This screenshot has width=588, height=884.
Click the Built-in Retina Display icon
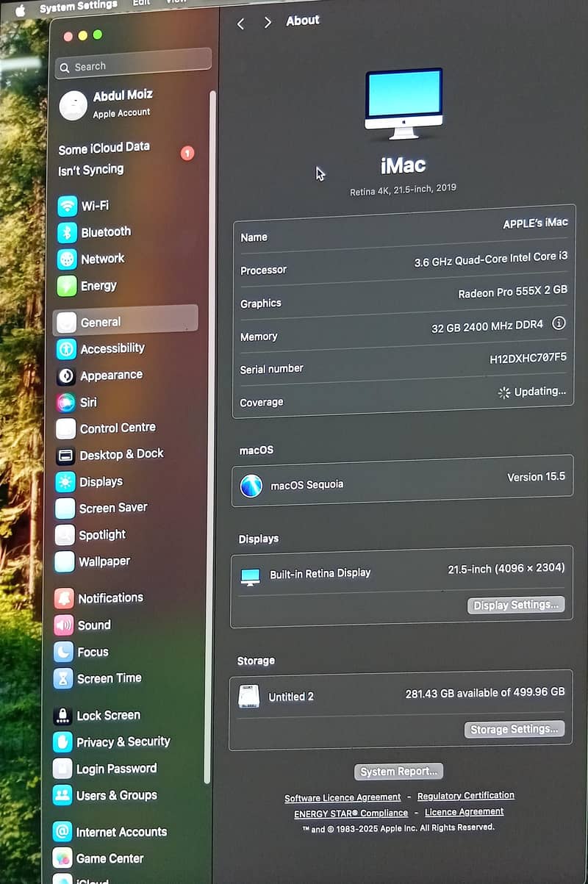[251, 577]
